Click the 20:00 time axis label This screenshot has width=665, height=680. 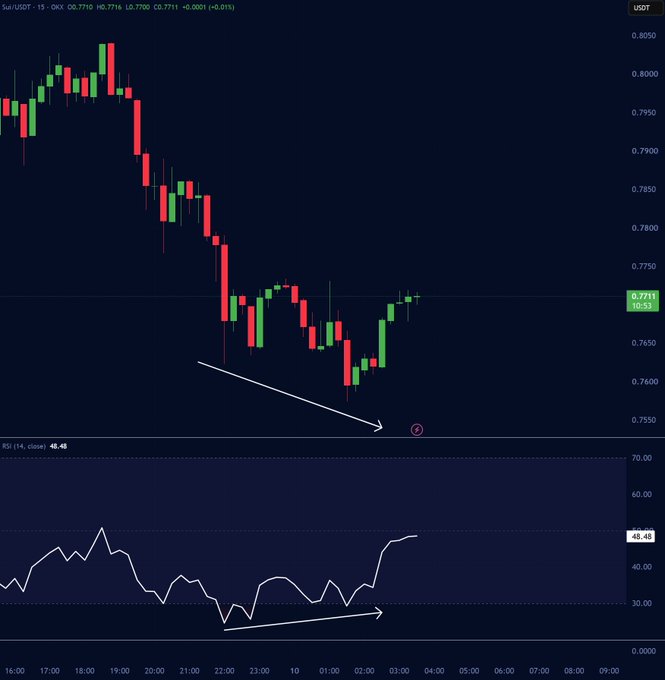(x=154, y=671)
